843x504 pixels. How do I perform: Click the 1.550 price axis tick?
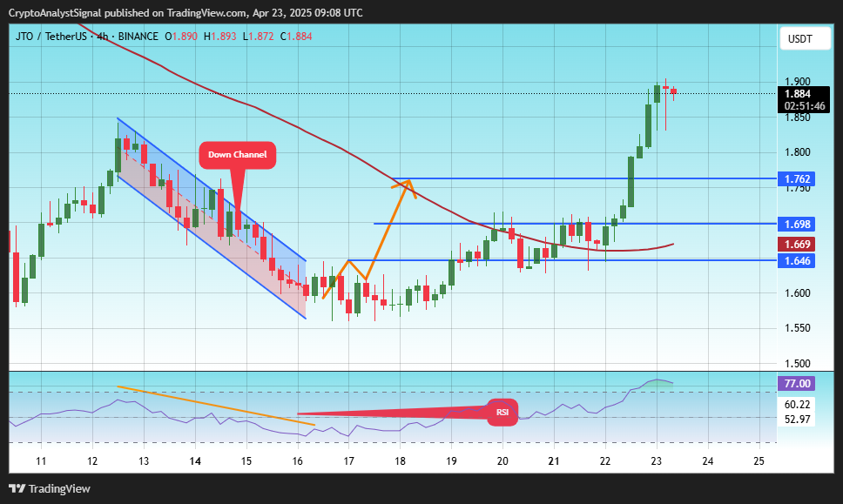tap(798, 328)
